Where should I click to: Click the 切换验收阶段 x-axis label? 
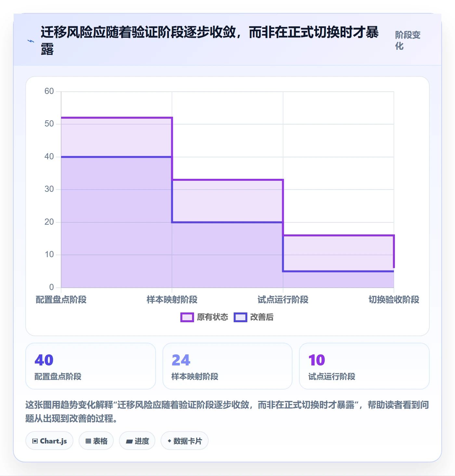point(394,300)
